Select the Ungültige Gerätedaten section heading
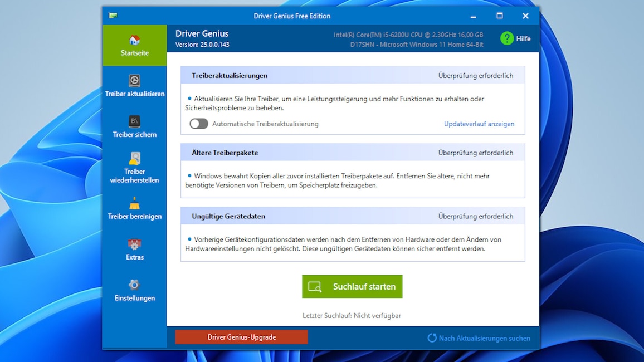The width and height of the screenshot is (644, 362). coord(228,216)
